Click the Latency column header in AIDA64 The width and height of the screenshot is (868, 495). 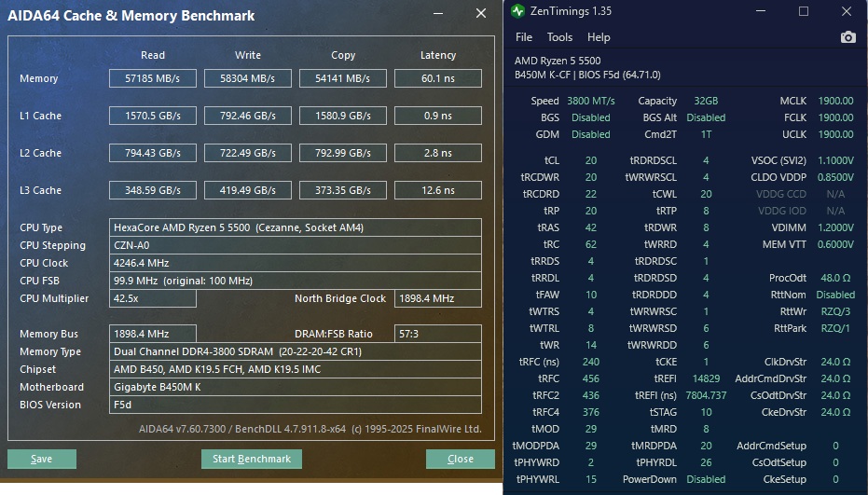(x=438, y=55)
